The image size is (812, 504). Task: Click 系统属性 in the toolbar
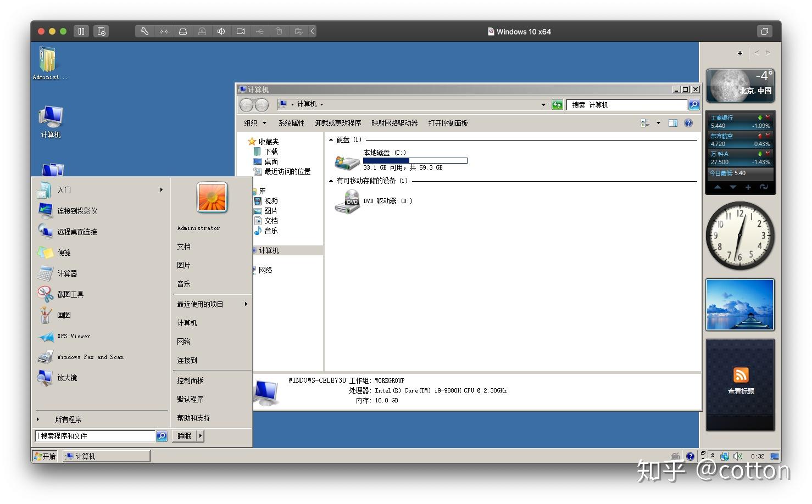tap(291, 123)
